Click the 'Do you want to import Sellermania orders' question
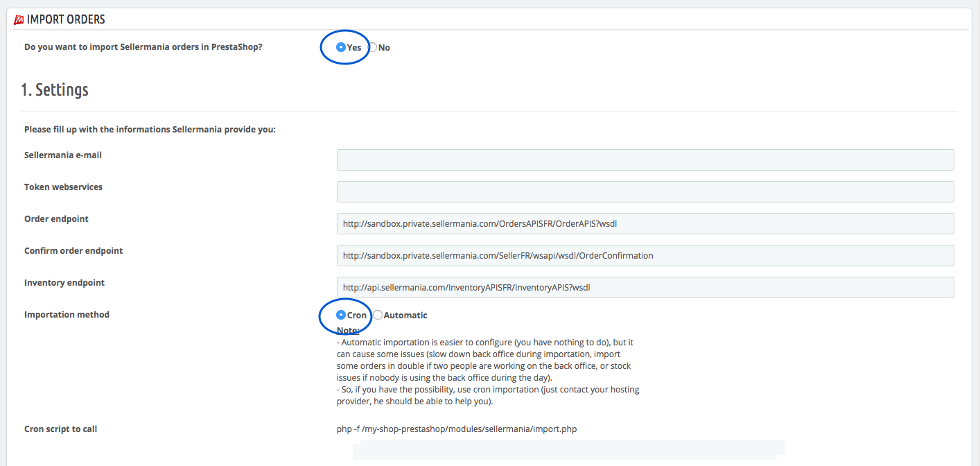 point(143,47)
